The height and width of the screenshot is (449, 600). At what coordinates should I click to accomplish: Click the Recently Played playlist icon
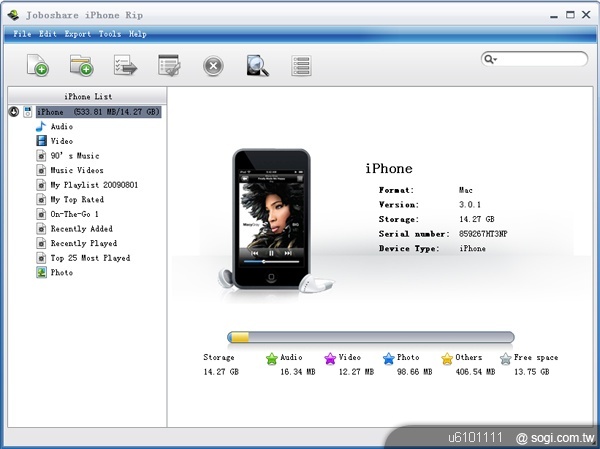pyautogui.click(x=41, y=243)
